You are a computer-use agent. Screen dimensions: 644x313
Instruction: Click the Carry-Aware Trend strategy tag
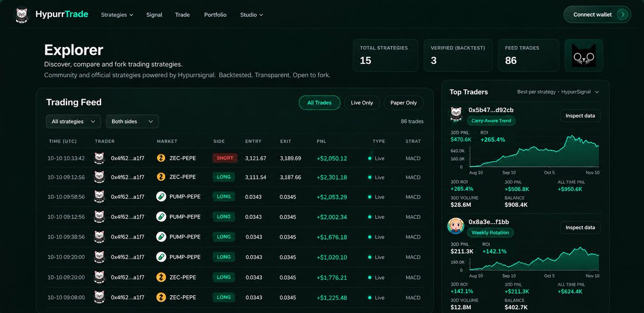(491, 121)
